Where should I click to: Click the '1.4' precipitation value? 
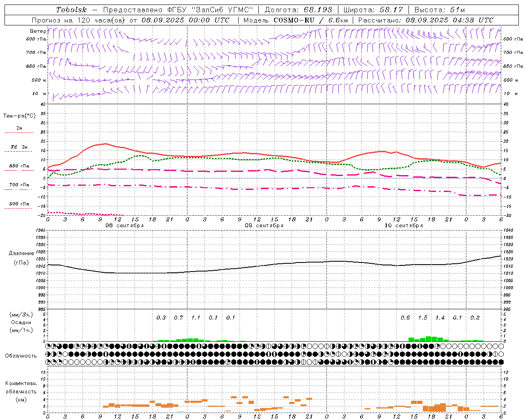click(440, 317)
